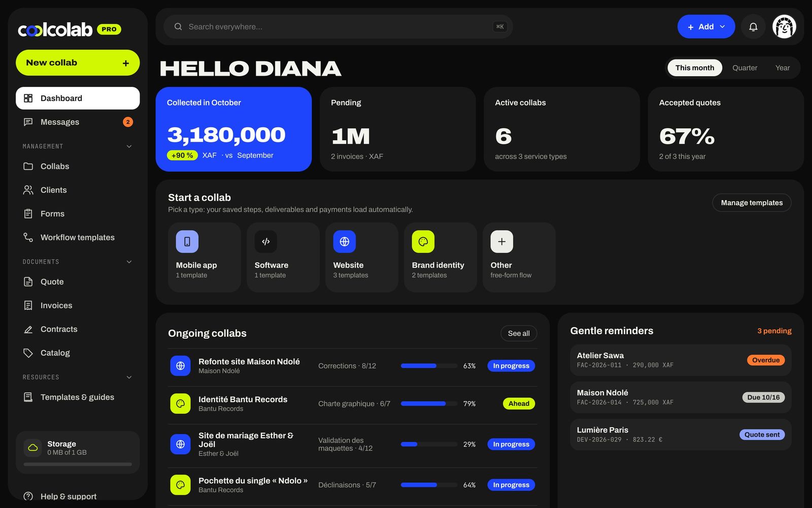Click the Storage cloud icon

pos(33,448)
